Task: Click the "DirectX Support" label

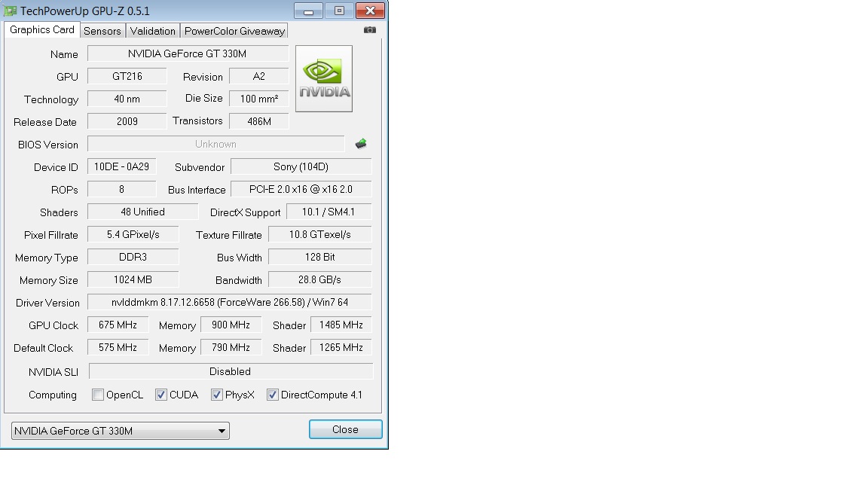Action: tap(245, 213)
